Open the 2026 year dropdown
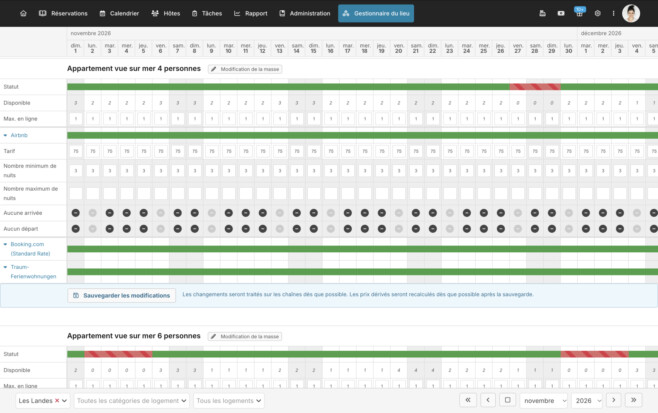 click(587, 400)
